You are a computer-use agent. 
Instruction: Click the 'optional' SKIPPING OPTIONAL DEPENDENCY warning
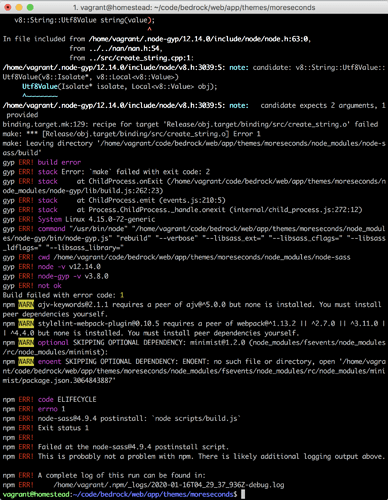tap(53, 343)
